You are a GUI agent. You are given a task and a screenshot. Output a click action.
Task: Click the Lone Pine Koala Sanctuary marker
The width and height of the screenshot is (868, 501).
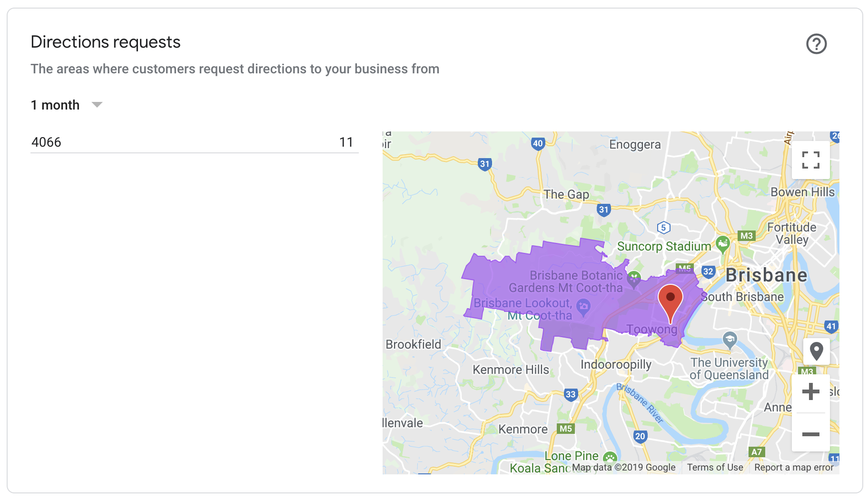(610, 458)
